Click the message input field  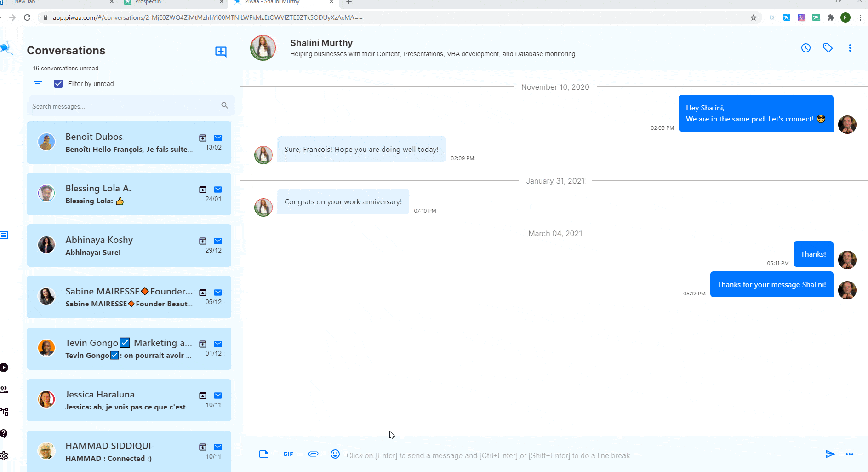(573, 455)
